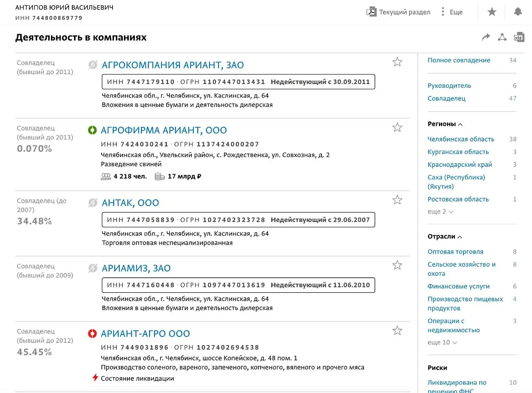532x393 pixels.
Task: Click the employees icon with 4 218 чел.
Action: pos(106,177)
